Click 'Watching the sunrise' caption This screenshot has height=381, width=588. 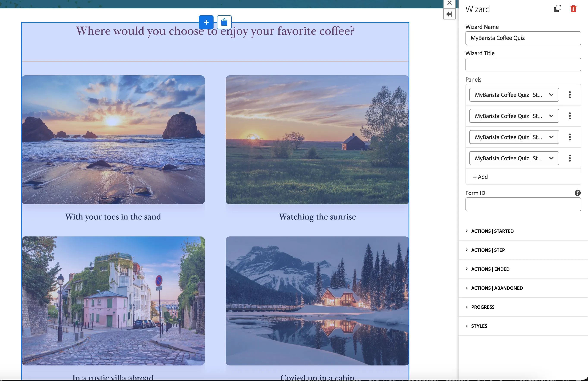317,217
